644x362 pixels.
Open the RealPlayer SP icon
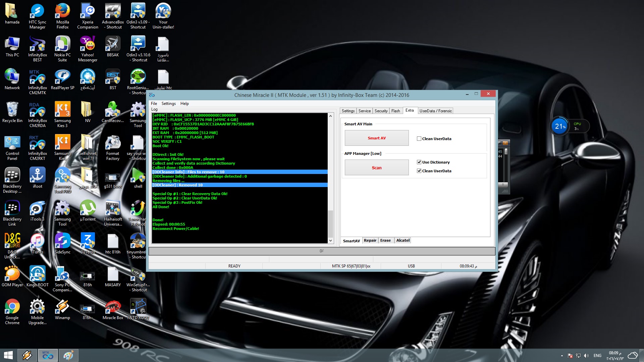[x=62, y=79]
